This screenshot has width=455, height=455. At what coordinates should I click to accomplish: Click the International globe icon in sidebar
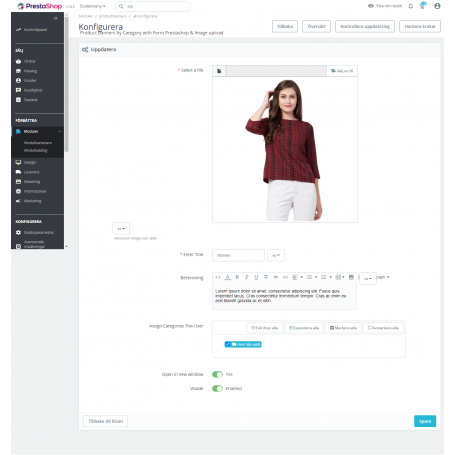click(18, 191)
